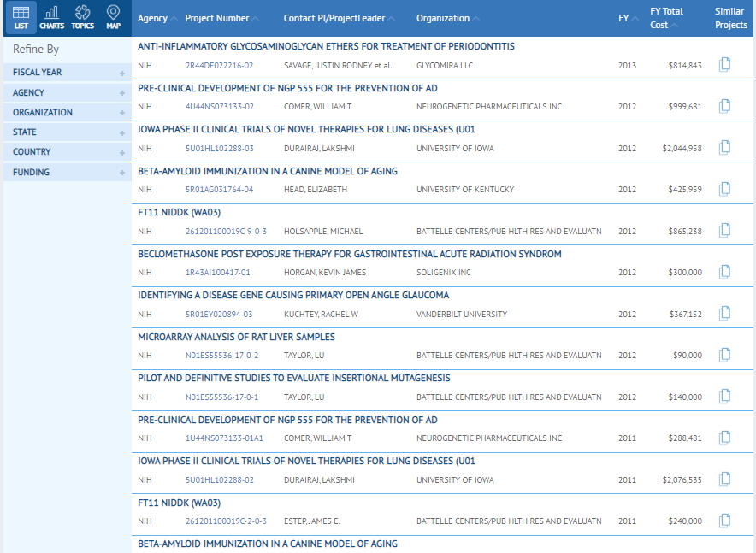Expand the Funding filter
Viewport: 756px width, 553px height.
click(x=68, y=172)
